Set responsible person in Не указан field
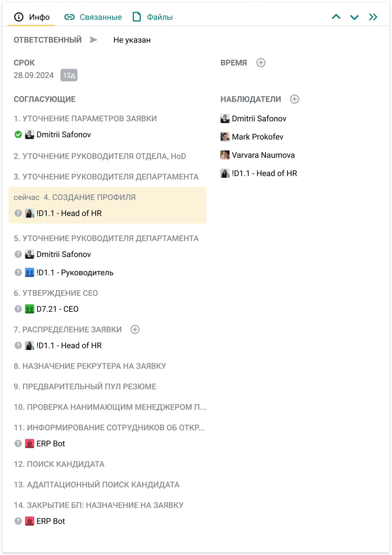392x555 pixels. tap(132, 40)
